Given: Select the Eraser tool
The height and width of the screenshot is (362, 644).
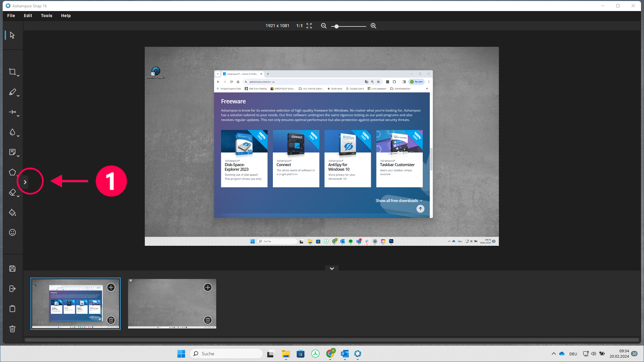Looking at the screenshot, I should (x=12, y=192).
